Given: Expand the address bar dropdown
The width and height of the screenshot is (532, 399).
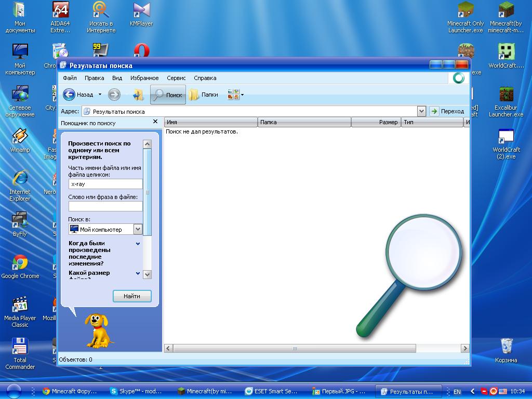Looking at the screenshot, I should click(421, 111).
